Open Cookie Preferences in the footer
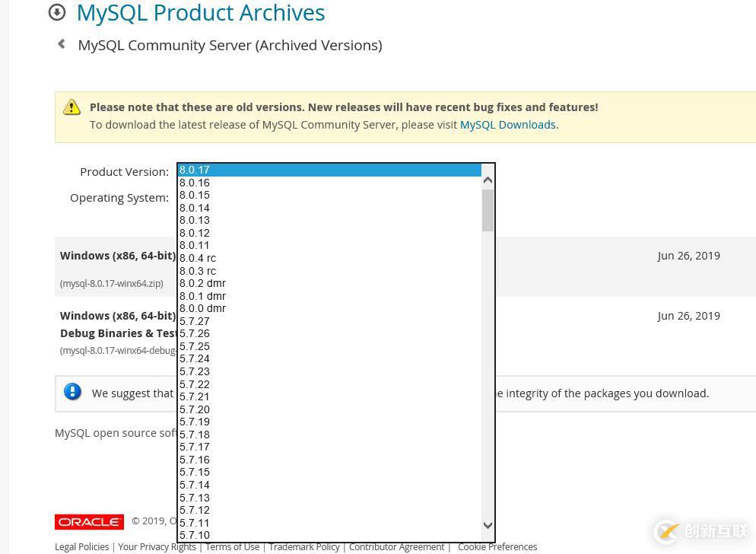Viewport: 756px width, 554px height. [x=497, y=546]
